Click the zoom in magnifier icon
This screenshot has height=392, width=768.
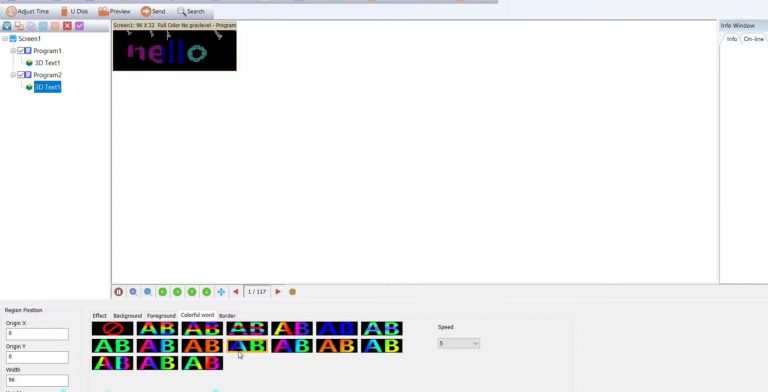point(133,292)
